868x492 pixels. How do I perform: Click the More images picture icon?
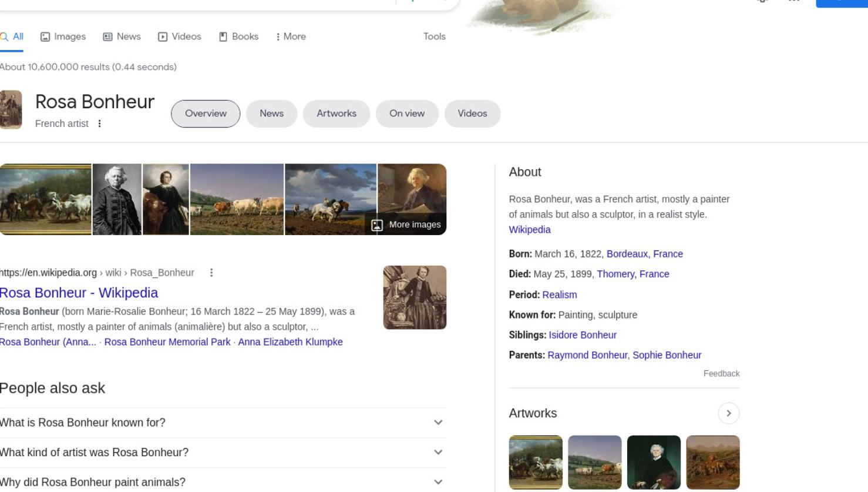(377, 225)
